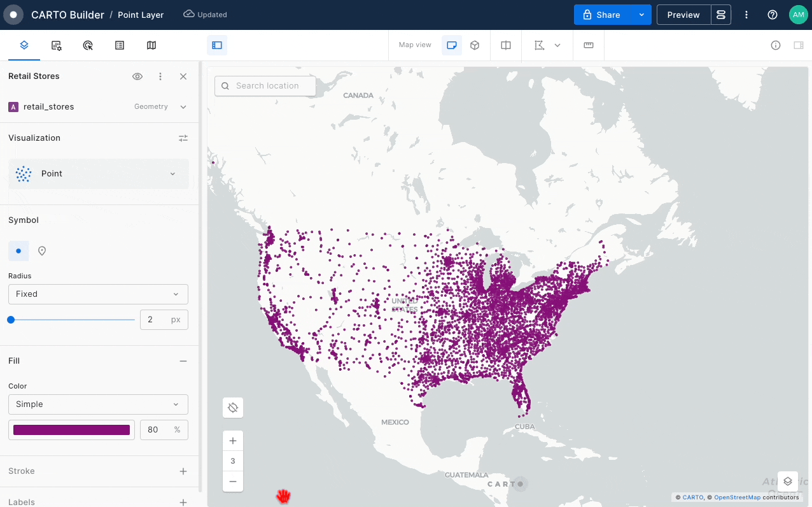The height and width of the screenshot is (507, 812).
Task: Click the map info icon
Action: pos(776,45)
